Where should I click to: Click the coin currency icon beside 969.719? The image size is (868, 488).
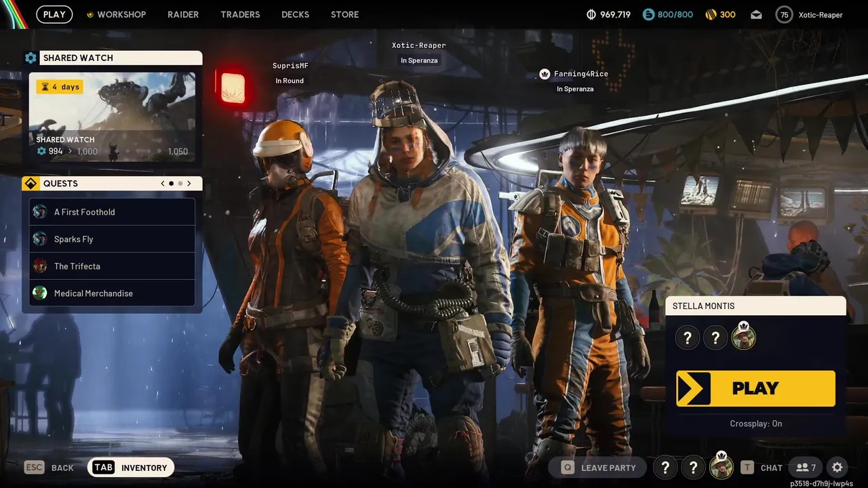(x=591, y=14)
